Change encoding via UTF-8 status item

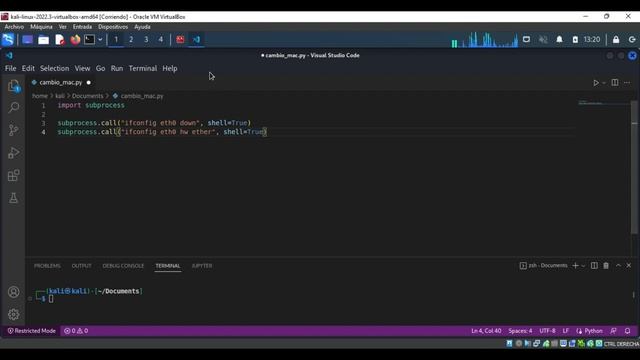click(547, 331)
